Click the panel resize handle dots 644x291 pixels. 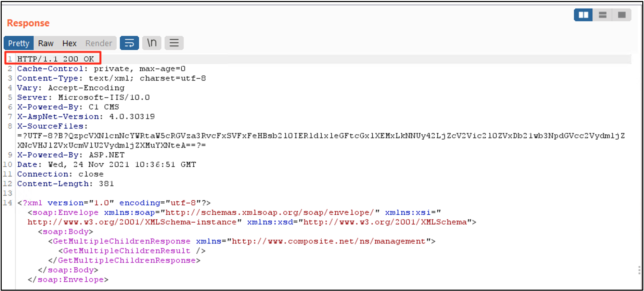pyautogui.click(x=639, y=270)
